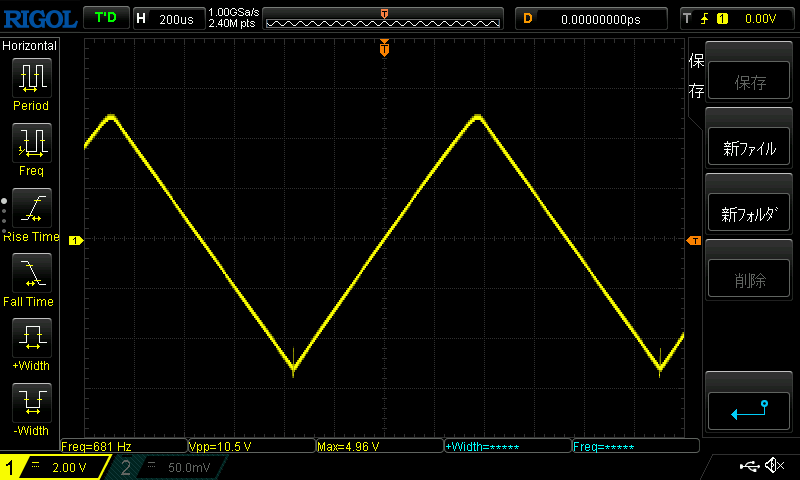The height and width of the screenshot is (480, 800).
Task: Click the T'D trigger status indicator
Action: coord(106,18)
